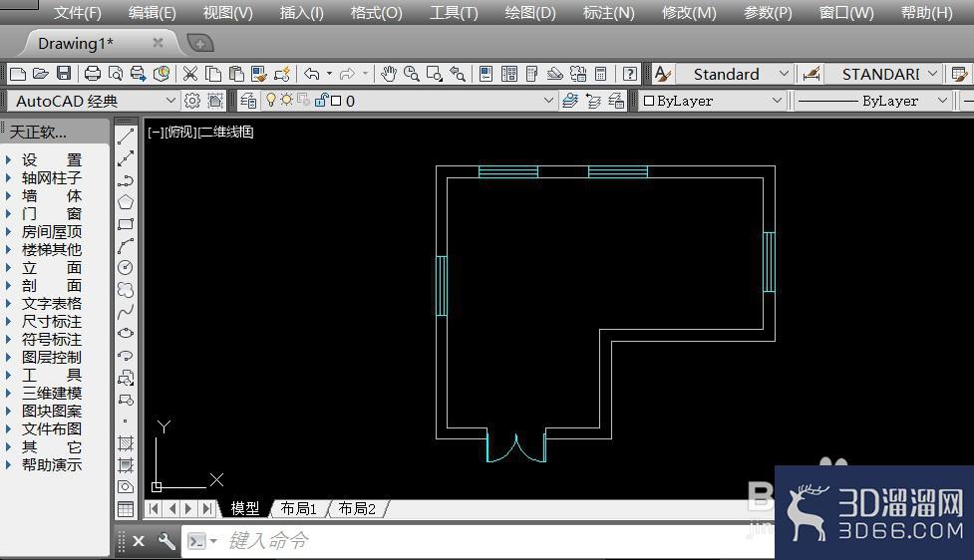Open the layer 0 dropdown list
Image resolution: width=974 pixels, height=560 pixels.
(548, 100)
